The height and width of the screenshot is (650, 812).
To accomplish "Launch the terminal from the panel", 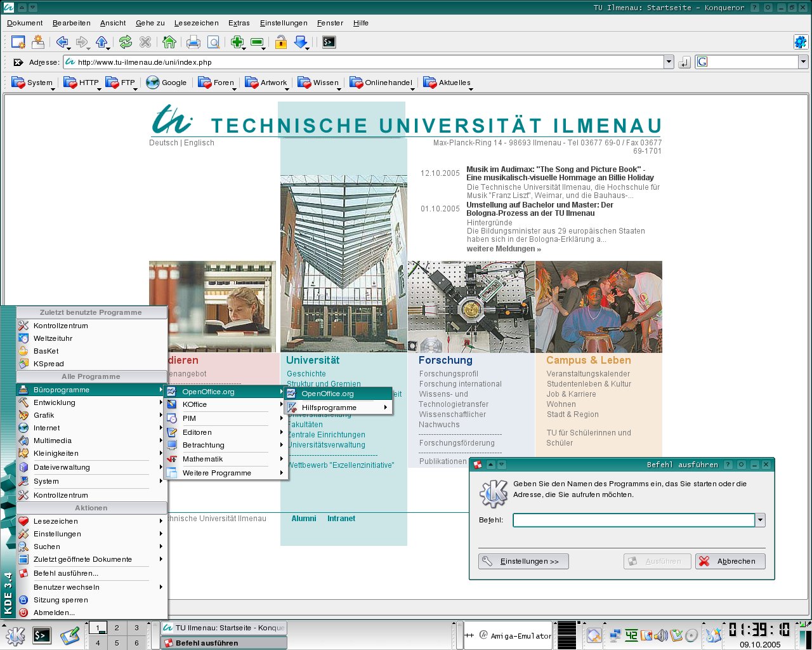I will pos(42,635).
